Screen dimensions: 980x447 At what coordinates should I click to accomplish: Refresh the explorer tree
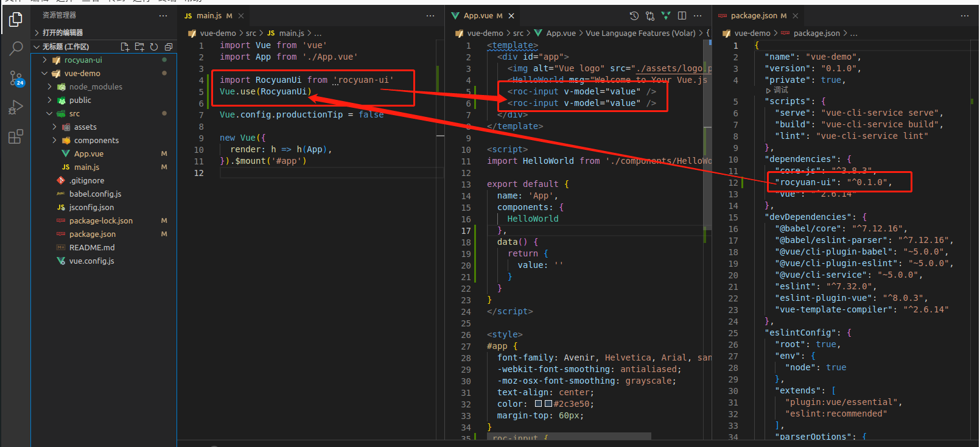pos(154,47)
